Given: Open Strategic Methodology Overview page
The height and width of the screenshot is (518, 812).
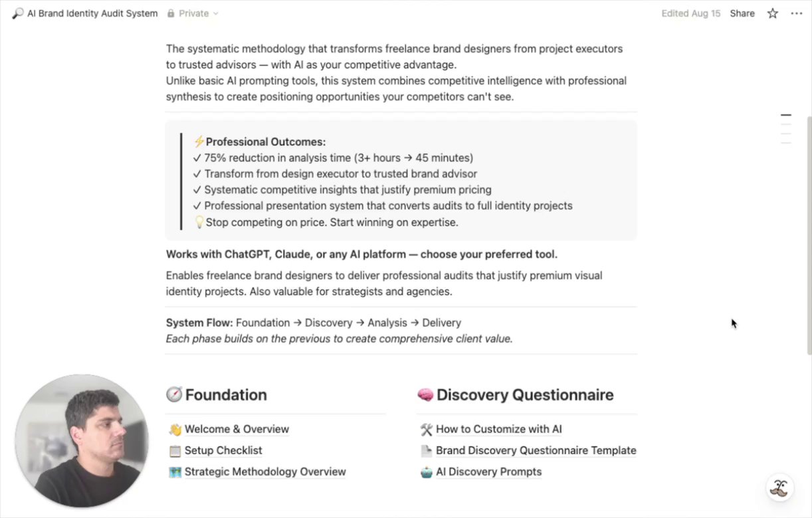Looking at the screenshot, I should (265, 472).
